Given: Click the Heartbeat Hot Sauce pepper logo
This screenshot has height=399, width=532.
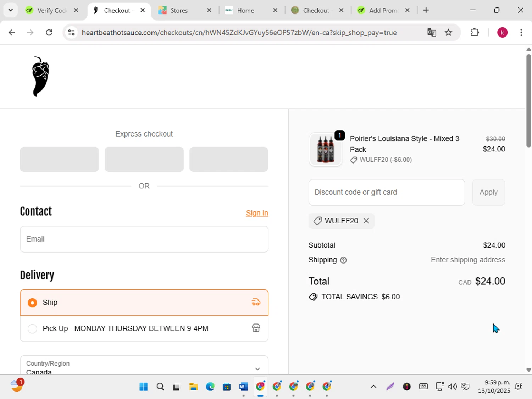Looking at the screenshot, I should 41,76.
